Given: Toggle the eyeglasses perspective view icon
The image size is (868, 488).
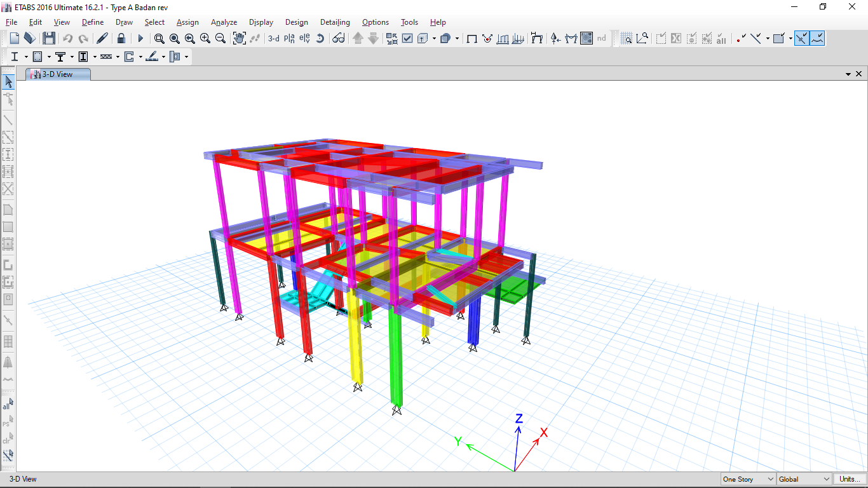Looking at the screenshot, I should pos(339,38).
